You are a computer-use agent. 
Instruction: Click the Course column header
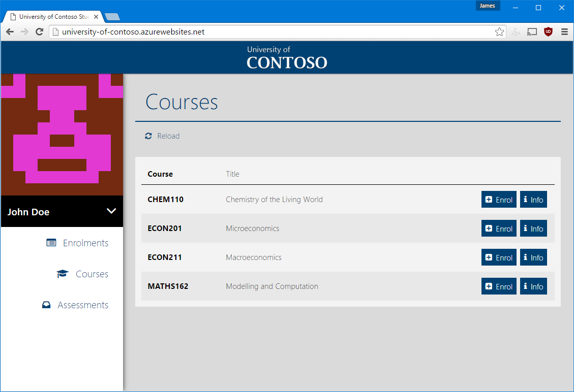point(160,174)
